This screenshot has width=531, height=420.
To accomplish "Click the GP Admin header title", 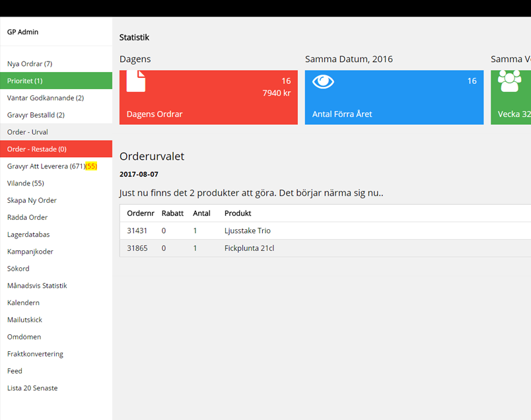I will coord(22,32).
